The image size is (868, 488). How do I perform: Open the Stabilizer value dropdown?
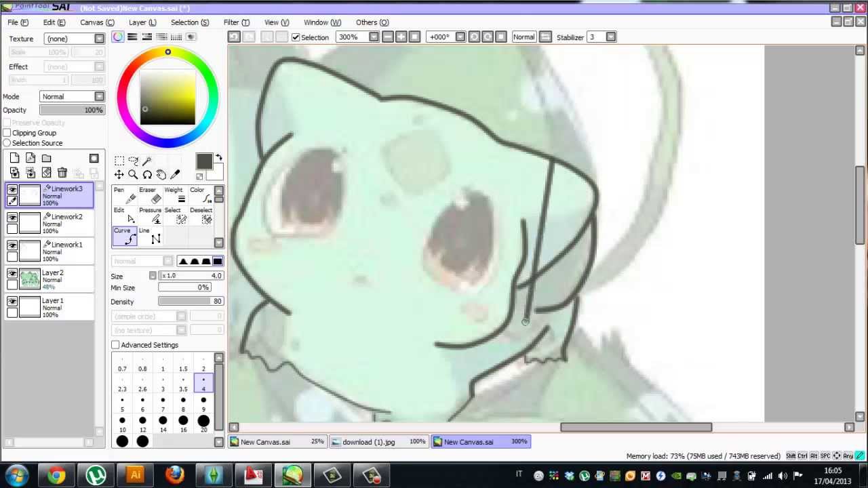click(x=611, y=37)
